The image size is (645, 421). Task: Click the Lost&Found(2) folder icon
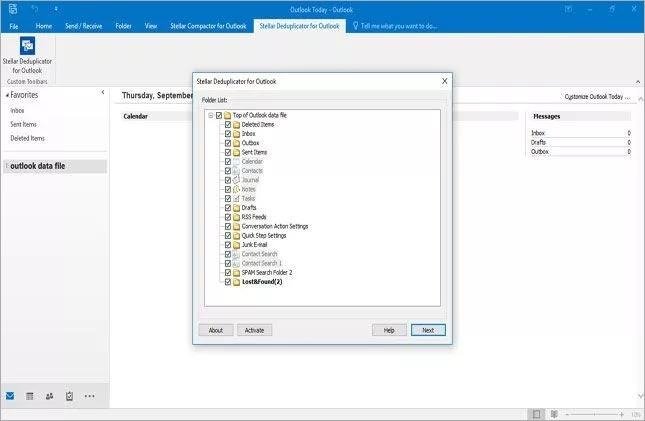pos(236,282)
